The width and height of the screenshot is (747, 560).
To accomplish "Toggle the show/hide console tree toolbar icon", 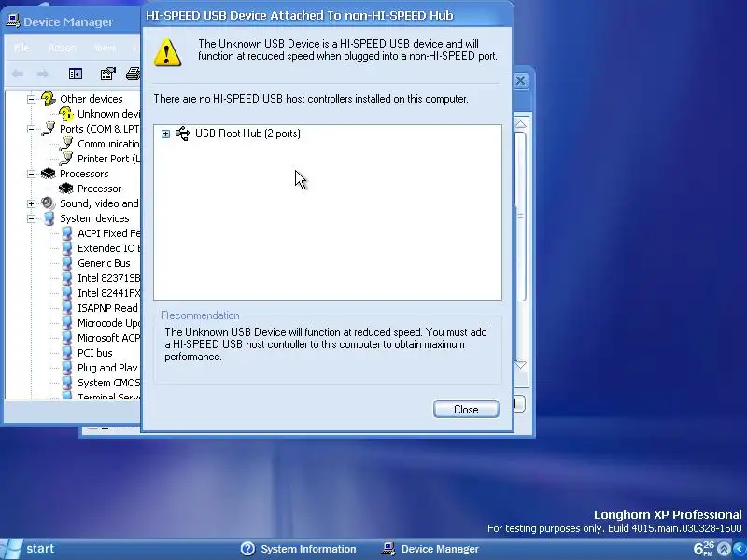I will 76,74.
